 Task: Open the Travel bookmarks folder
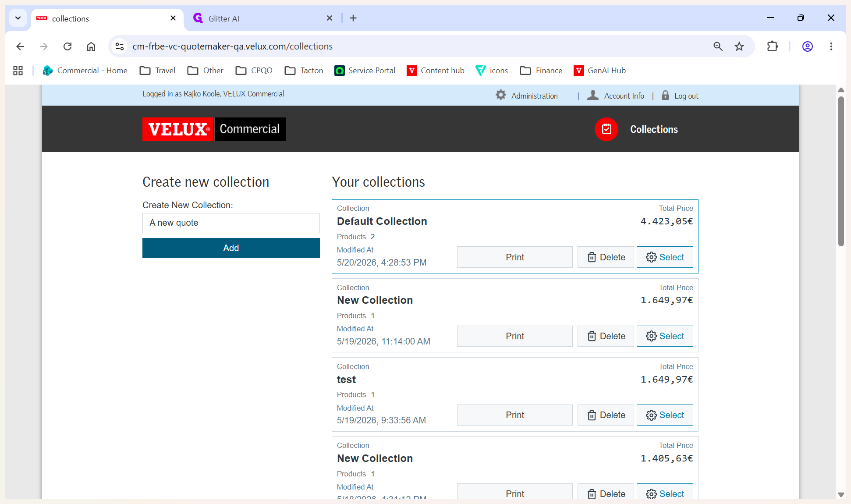coord(157,71)
